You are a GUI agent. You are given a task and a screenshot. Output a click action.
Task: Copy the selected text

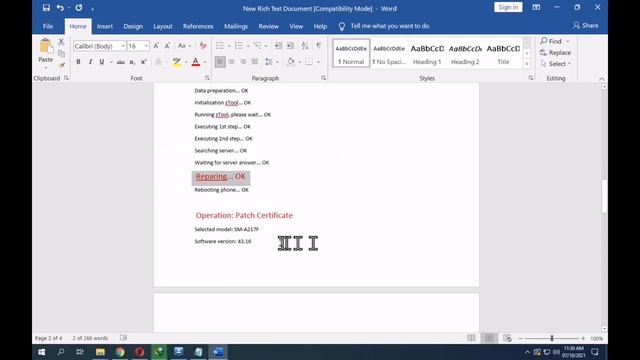(61, 53)
